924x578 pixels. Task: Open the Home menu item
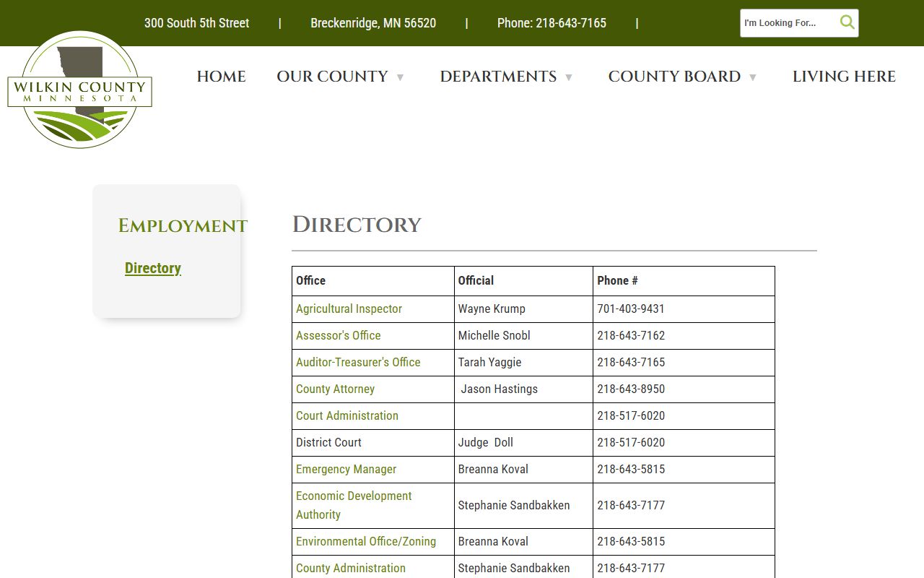pos(221,77)
